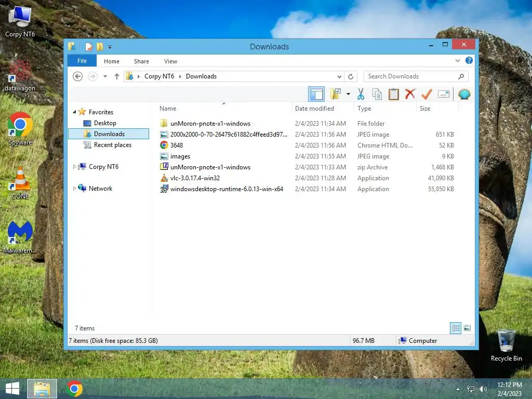Expand the Network tree node
Screen dimensions: 532x399
(74, 188)
